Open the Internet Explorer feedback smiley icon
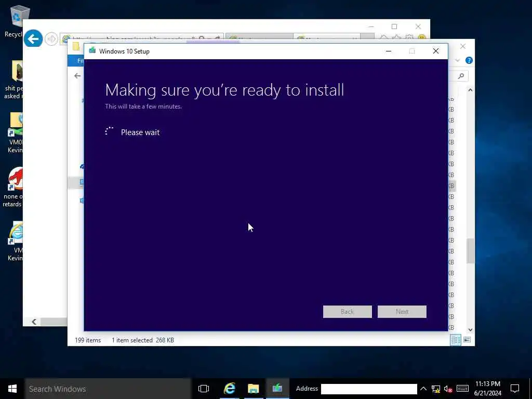 coord(422,37)
